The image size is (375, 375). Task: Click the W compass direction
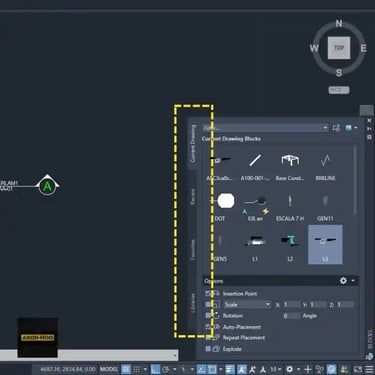point(314,48)
